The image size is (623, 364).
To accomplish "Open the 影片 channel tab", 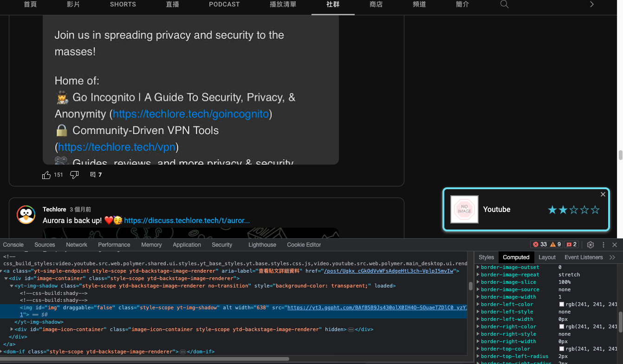I will click(x=73, y=5).
